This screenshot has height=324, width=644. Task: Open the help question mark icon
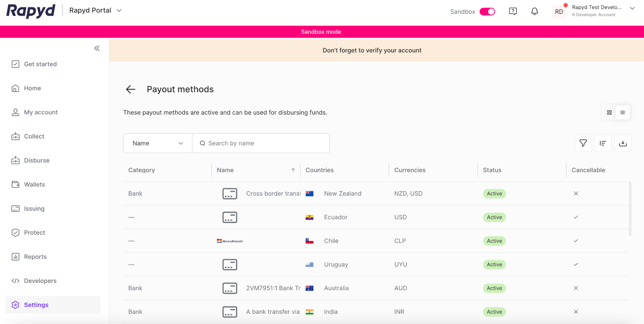tap(513, 11)
